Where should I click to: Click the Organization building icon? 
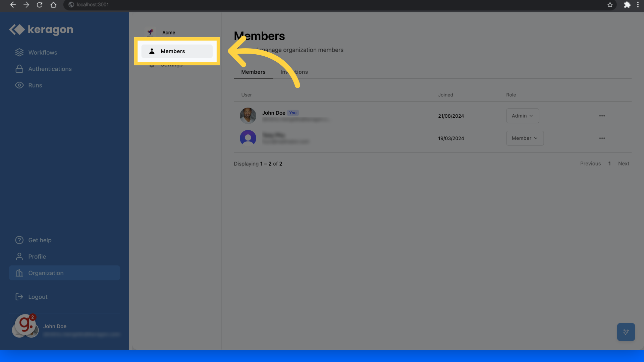coord(19,273)
